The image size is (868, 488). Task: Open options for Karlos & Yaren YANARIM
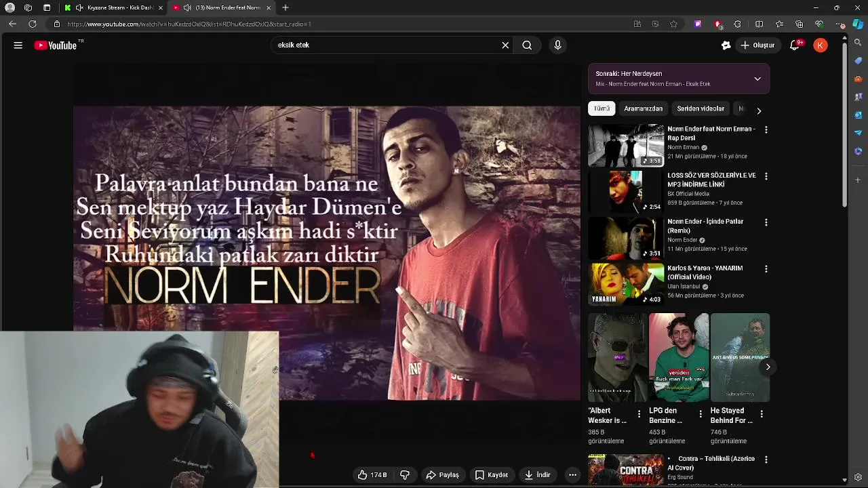766,269
